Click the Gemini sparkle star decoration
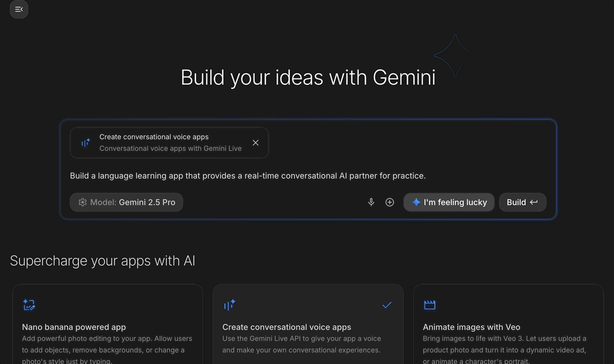Viewport: 614px width, 364px height. click(x=455, y=55)
